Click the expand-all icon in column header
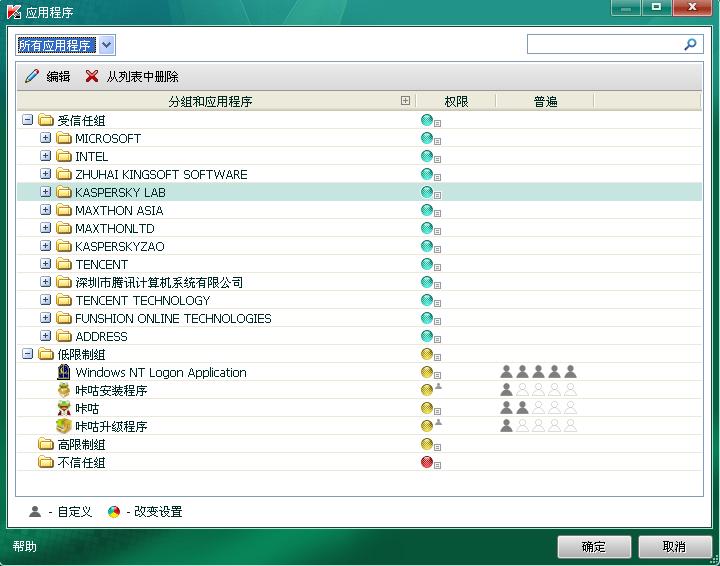Viewport: 720px width, 566px height. tap(405, 101)
